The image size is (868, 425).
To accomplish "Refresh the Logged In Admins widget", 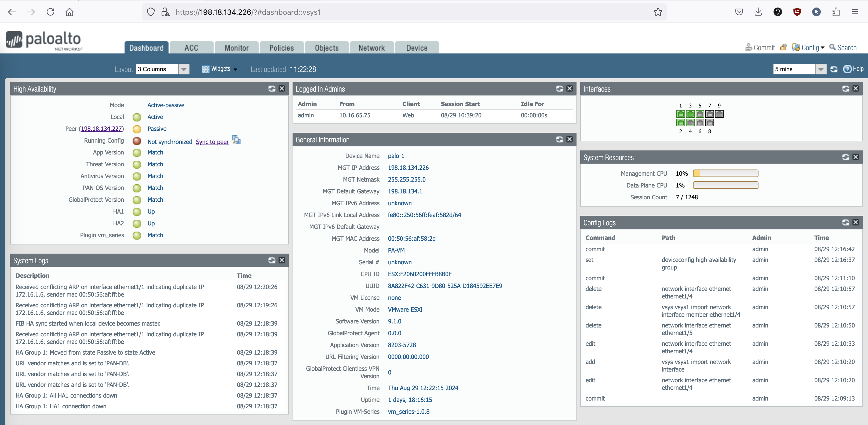I will pyautogui.click(x=559, y=89).
